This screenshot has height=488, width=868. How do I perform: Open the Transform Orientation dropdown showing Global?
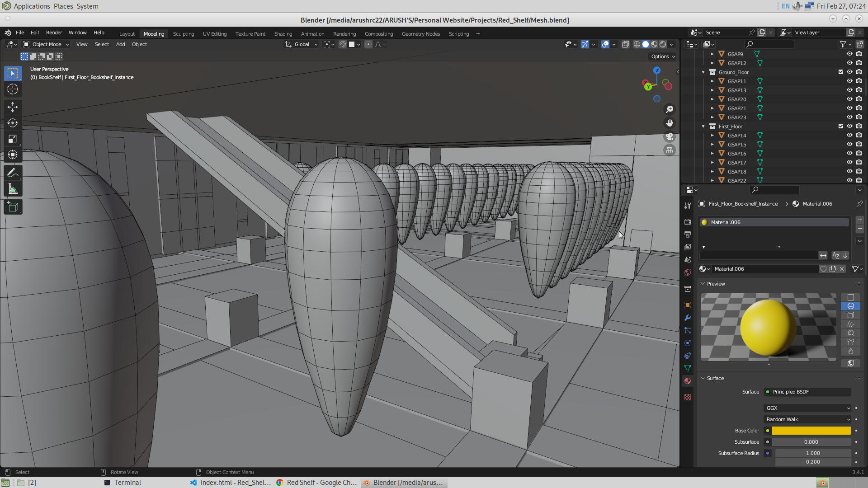(301, 44)
